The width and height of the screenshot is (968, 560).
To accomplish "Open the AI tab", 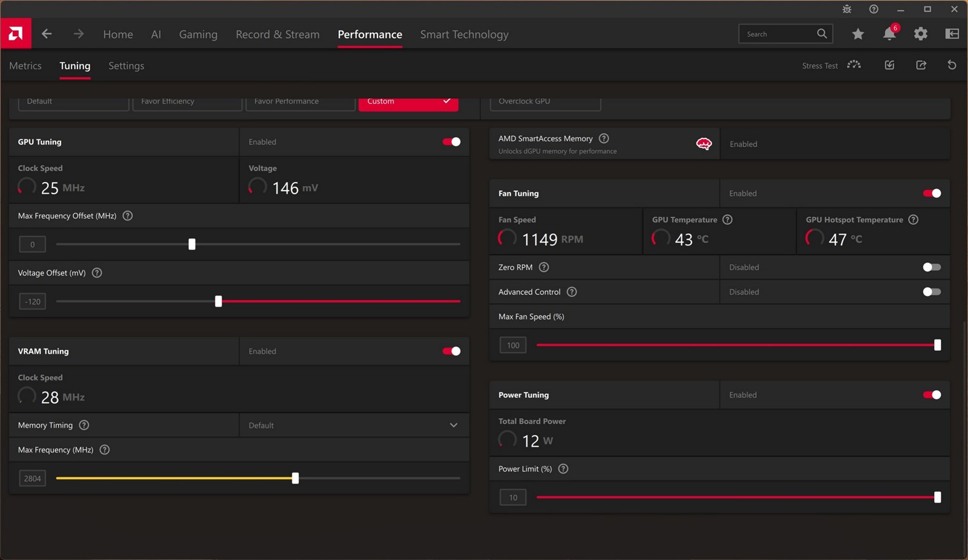I will tap(156, 34).
